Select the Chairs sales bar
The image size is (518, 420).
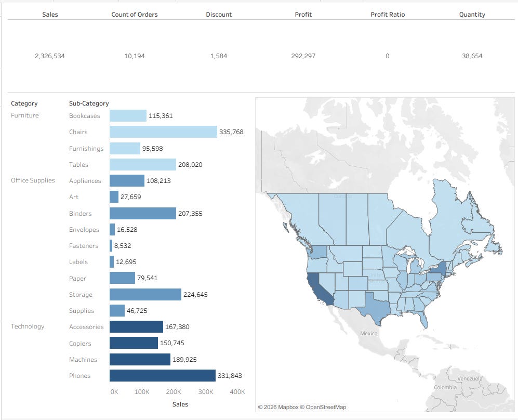tap(163, 132)
